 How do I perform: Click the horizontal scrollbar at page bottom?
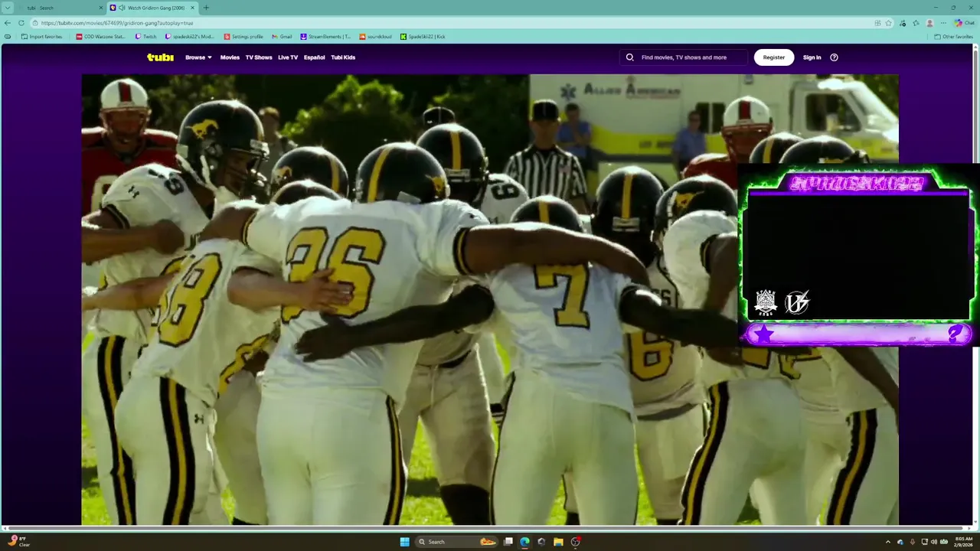[x=487, y=528]
